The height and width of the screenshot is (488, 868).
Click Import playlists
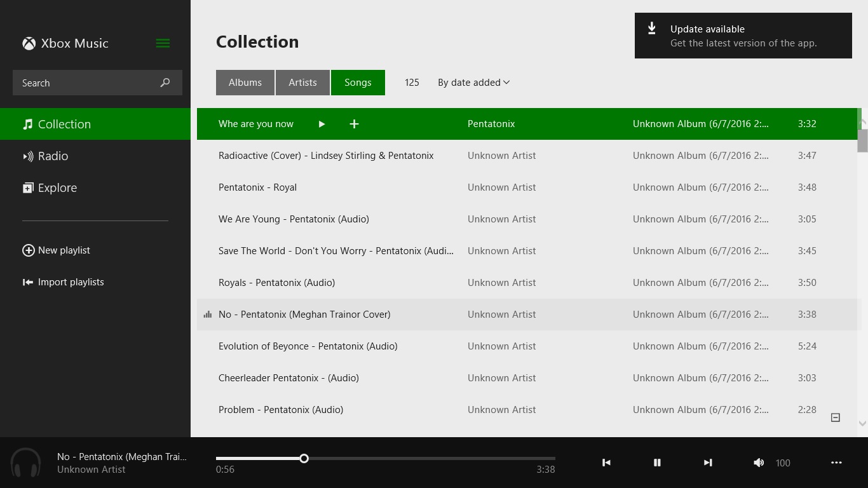point(63,282)
